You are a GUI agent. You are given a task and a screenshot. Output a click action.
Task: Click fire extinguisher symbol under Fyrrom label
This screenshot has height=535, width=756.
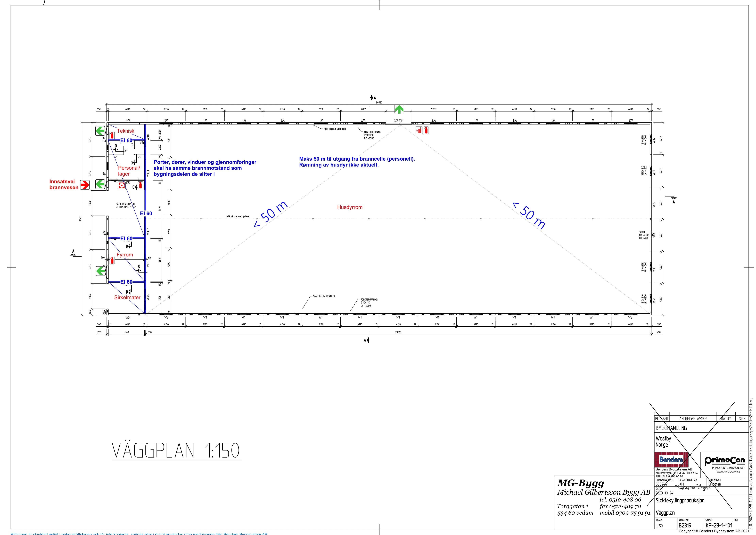(x=112, y=260)
